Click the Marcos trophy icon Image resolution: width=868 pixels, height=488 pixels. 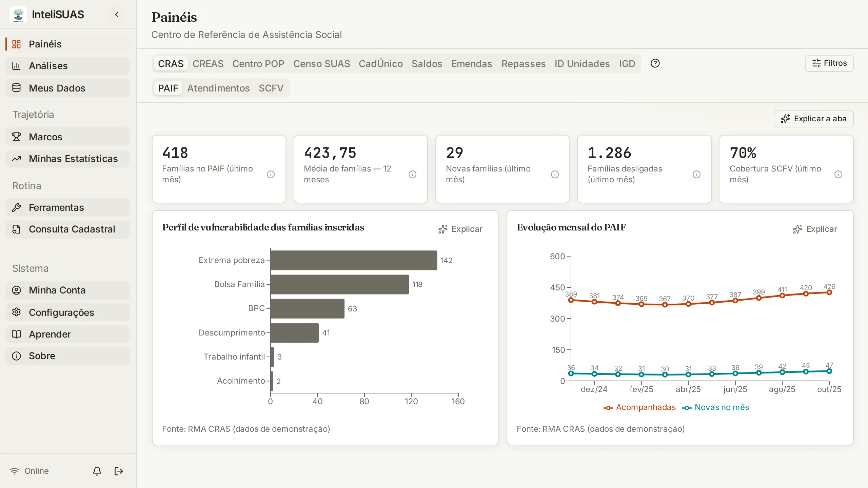click(x=16, y=137)
